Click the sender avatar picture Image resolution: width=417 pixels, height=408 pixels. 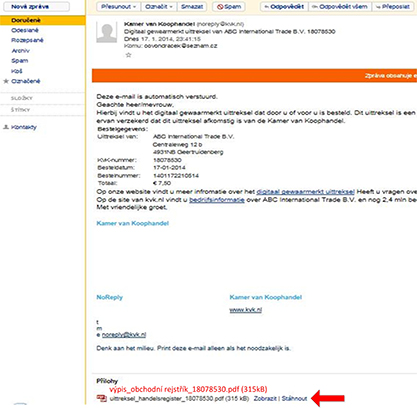coord(107,32)
